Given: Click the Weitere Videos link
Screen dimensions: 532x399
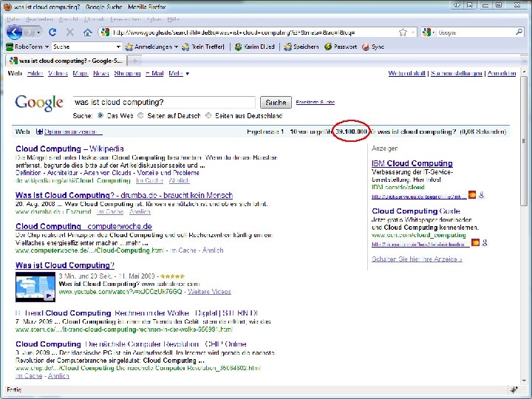Looking at the screenshot, I should point(209,291).
